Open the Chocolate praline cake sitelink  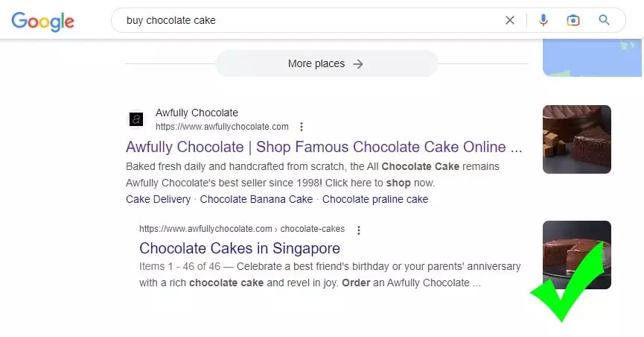click(375, 199)
